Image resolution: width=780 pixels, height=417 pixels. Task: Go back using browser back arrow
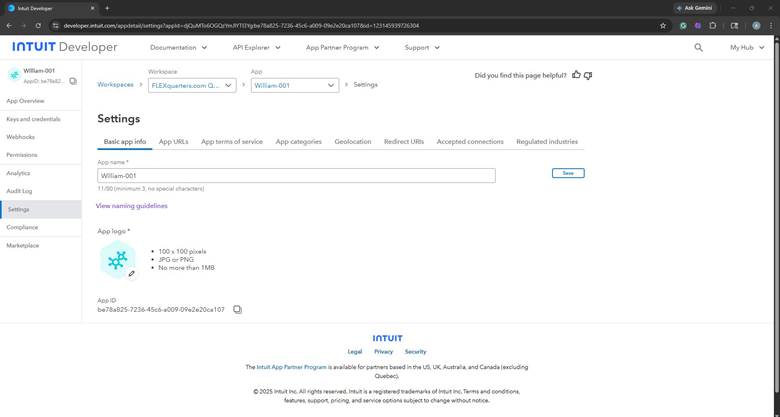(9, 25)
